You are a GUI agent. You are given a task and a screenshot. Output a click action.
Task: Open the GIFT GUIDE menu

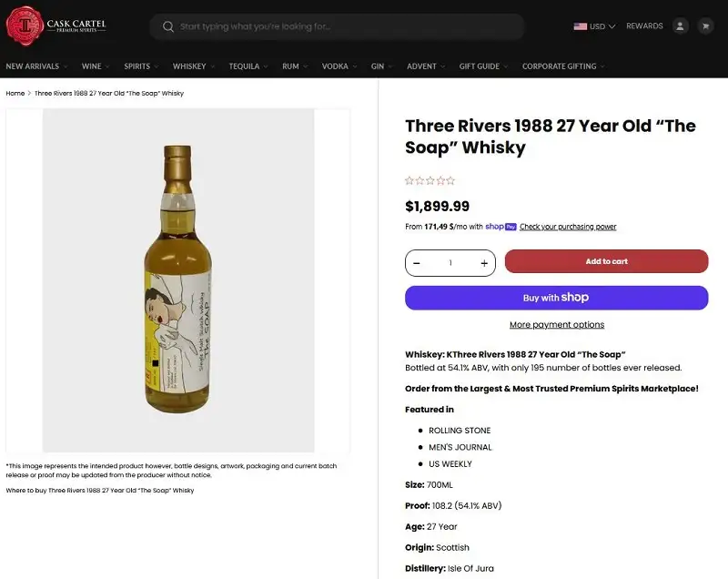tap(480, 66)
